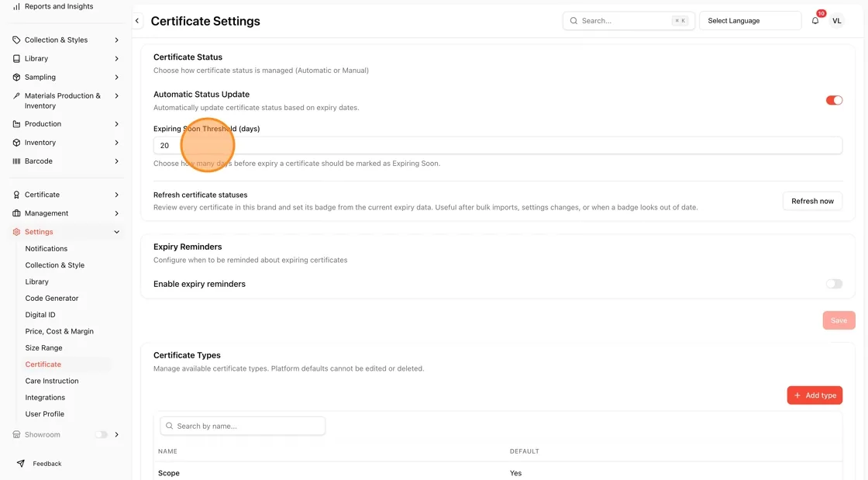Go to Code Generator settings
This screenshot has width=868, height=480.
pyautogui.click(x=51, y=299)
